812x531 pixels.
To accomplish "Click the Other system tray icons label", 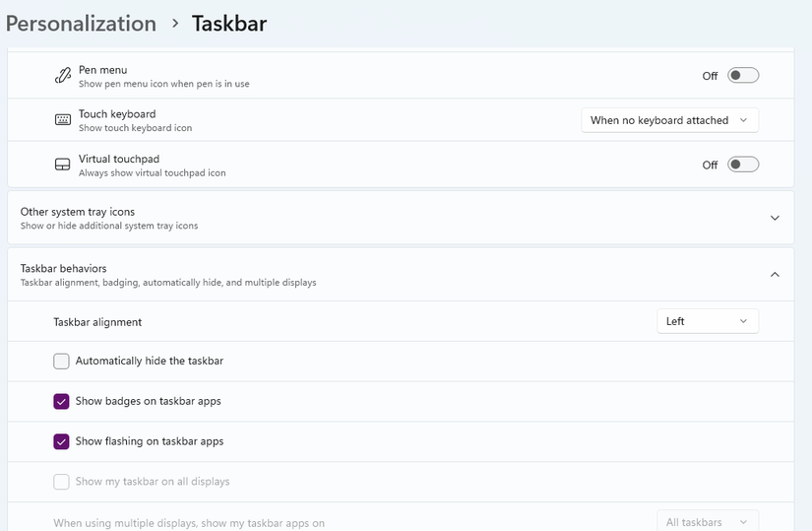I will click(x=78, y=212).
